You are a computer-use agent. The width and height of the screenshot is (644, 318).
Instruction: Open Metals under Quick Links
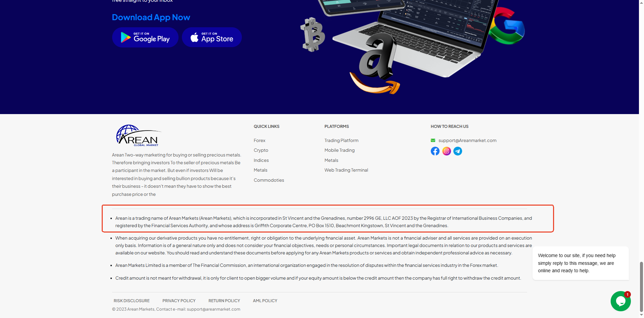coord(260,170)
